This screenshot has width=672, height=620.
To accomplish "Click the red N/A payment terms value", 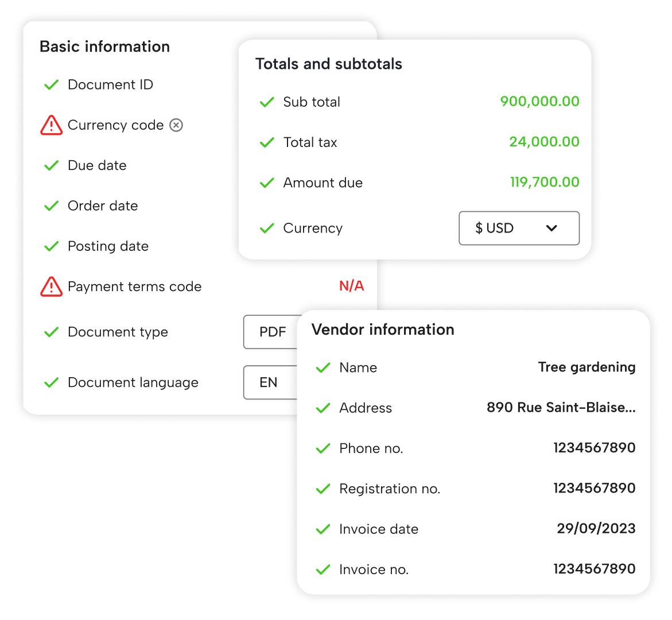I will click(x=351, y=286).
